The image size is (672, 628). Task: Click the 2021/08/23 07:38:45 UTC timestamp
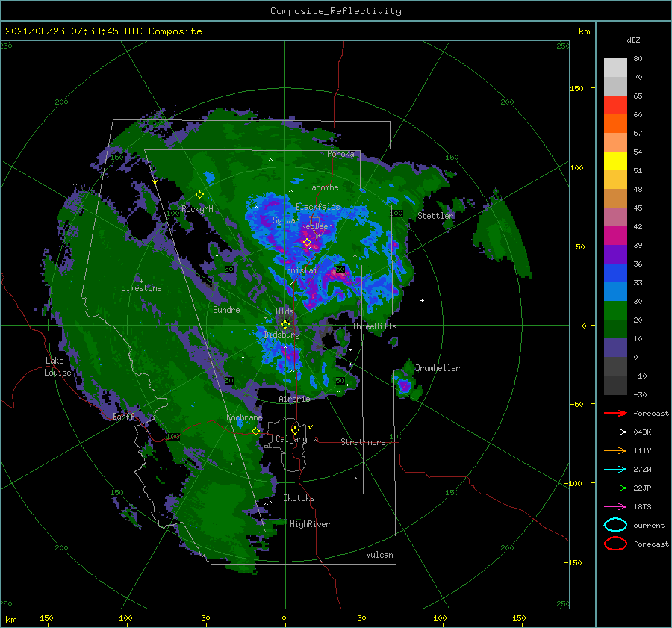pyautogui.click(x=74, y=31)
